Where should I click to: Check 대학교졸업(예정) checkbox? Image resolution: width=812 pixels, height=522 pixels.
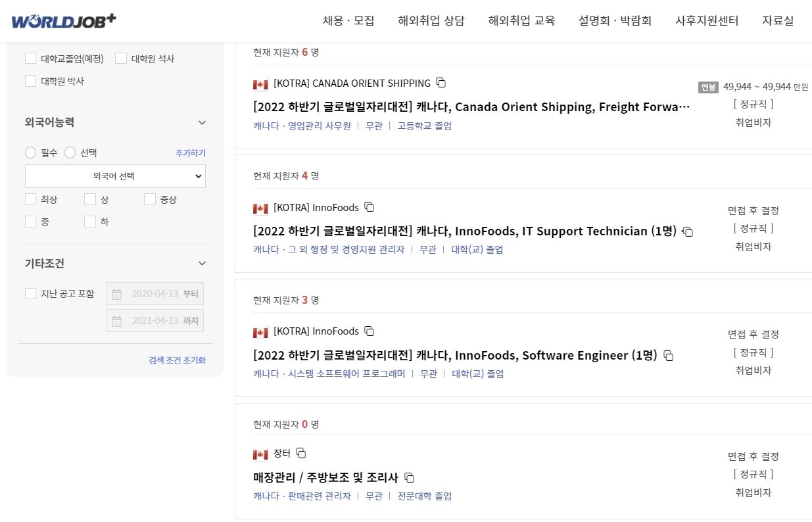[x=30, y=58]
